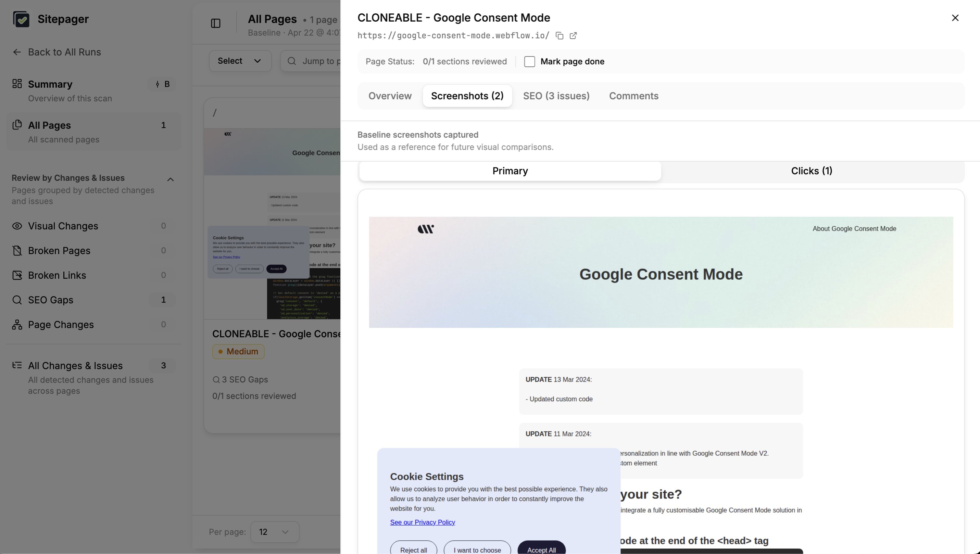Click the SEO Gaps magnifier icon
980x554 pixels.
tap(17, 300)
